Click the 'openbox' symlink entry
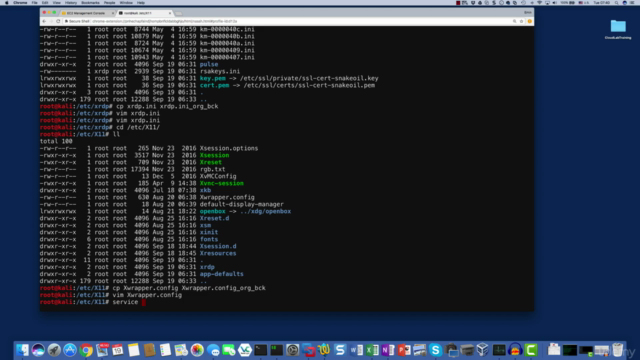The image size is (640, 360). tap(212, 211)
